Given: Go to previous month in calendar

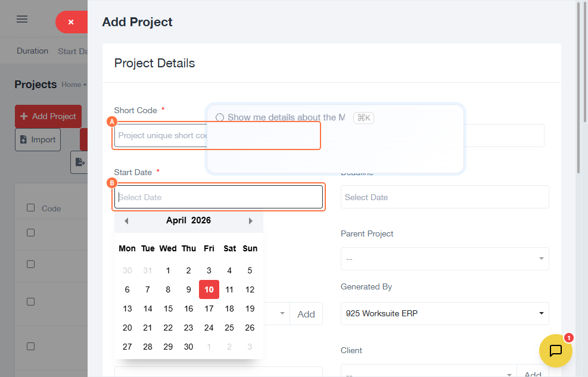Looking at the screenshot, I should [x=126, y=221].
